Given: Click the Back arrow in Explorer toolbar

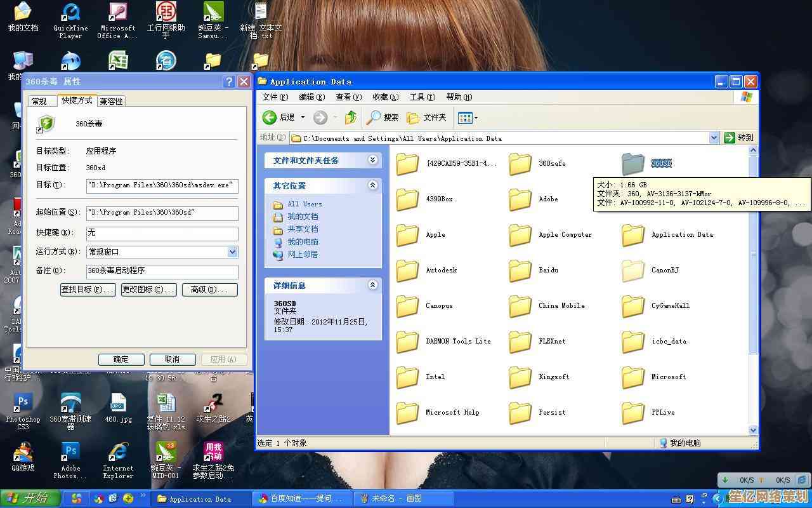Looking at the screenshot, I should [x=270, y=117].
